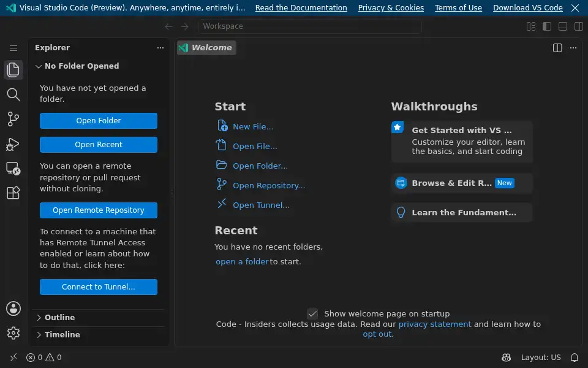
Task: Click Open File... link
Action: [x=255, y=147]
